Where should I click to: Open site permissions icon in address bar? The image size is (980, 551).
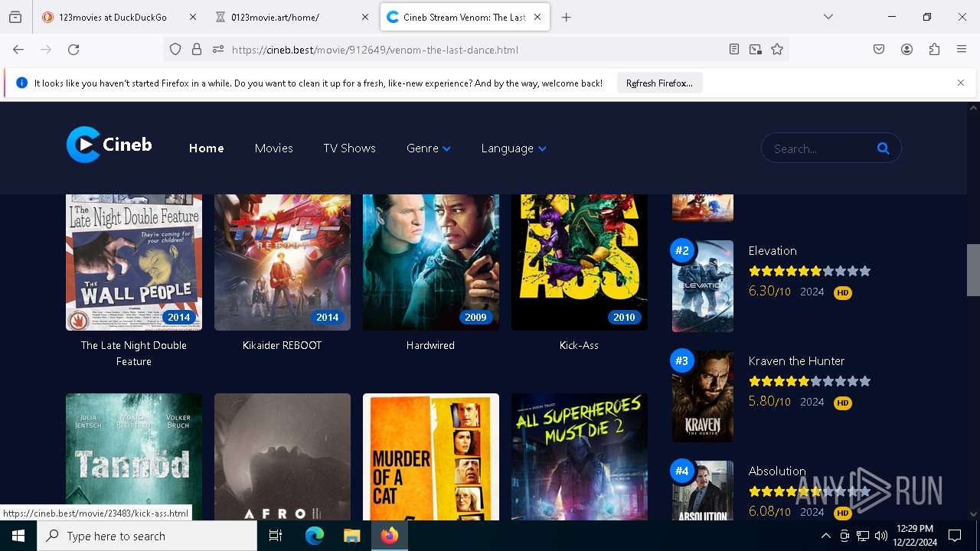pyautogui.click(x=218, y=49)
